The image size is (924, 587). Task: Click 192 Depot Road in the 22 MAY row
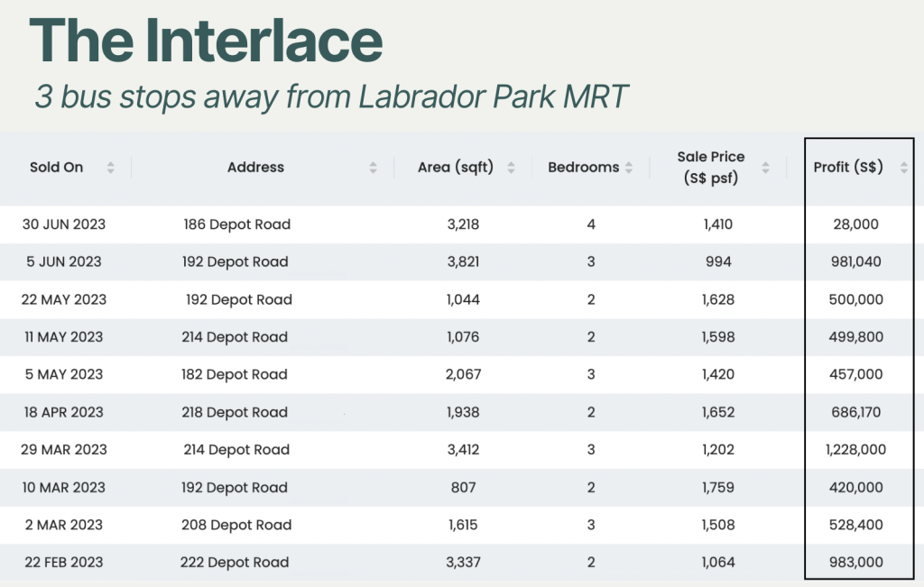click(239, 300)
